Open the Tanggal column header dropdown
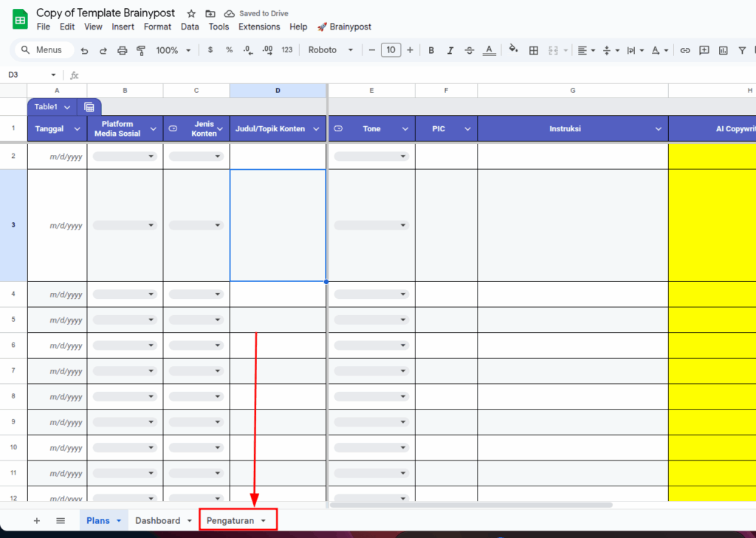 (x=78, y=129)
